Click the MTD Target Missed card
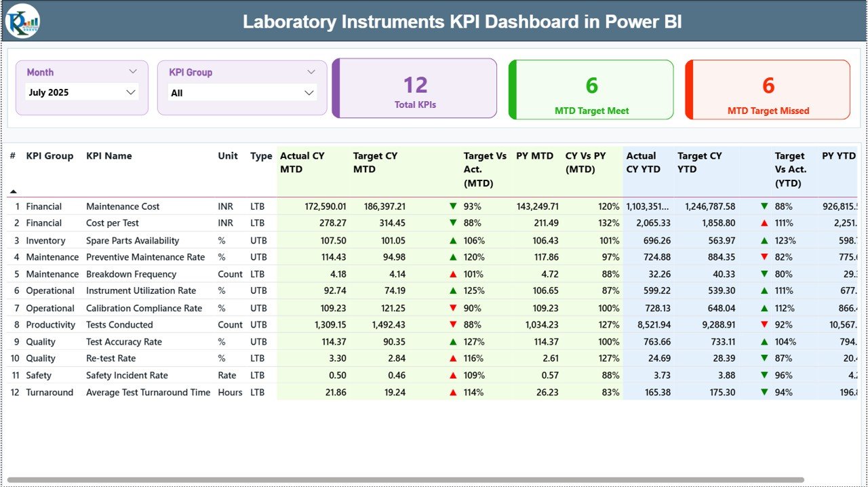Image resolution: width=868 pixels, height=487 pixels. [x=767, y=90]
